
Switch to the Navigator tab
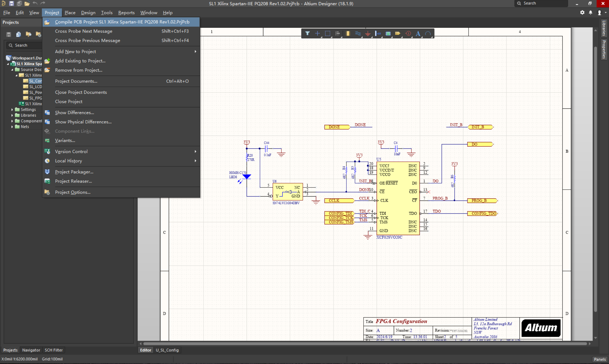tap(31, 350)
